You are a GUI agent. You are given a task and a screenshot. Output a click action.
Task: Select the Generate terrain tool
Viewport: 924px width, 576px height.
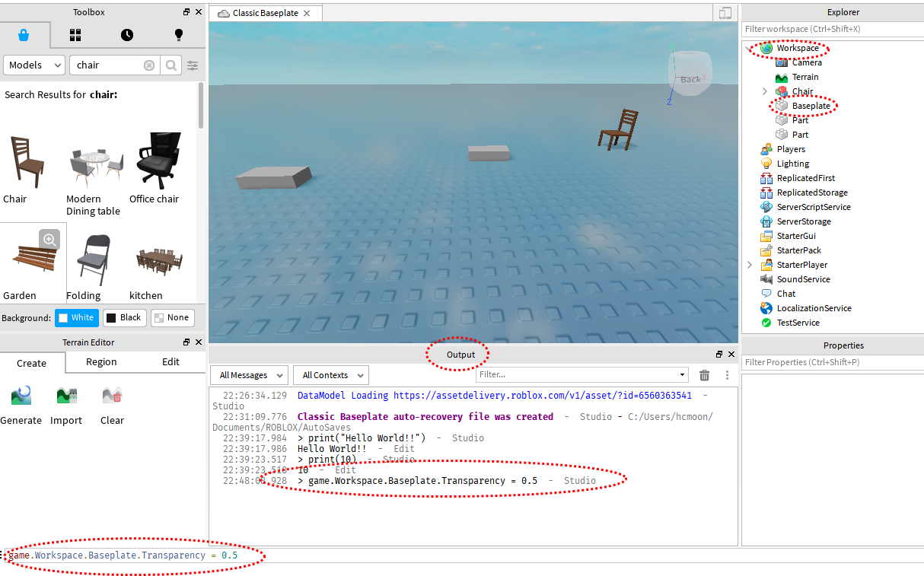click(x=21, y=405)
